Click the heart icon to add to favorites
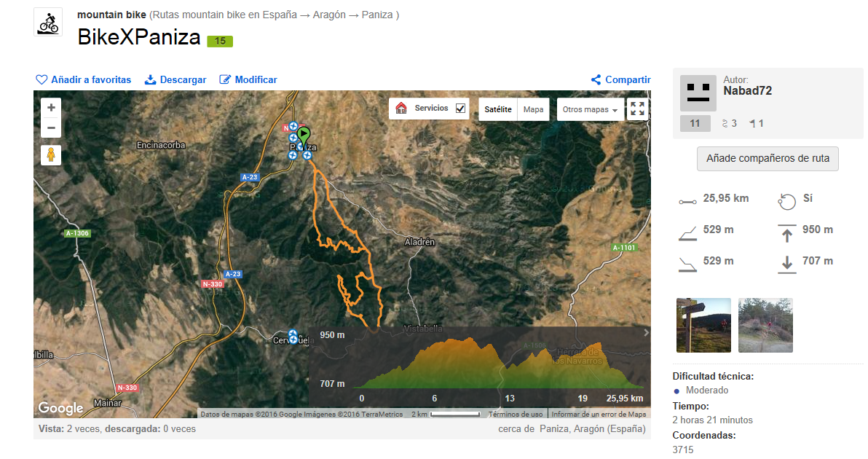 pos(42,79)
